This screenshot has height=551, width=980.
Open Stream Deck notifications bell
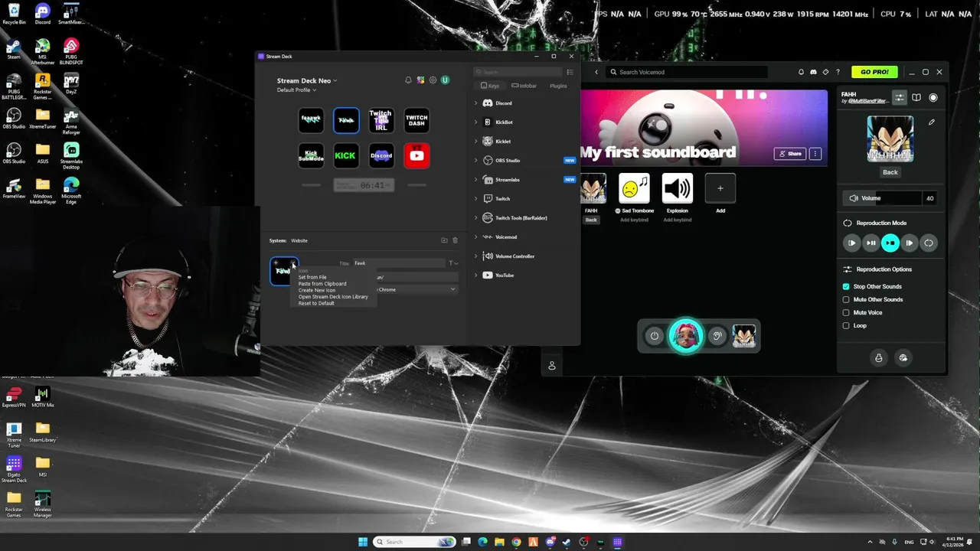point(408,80)
